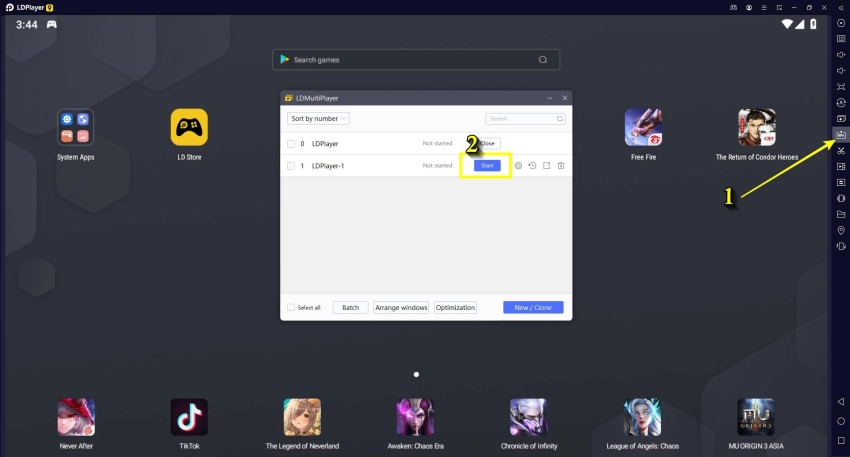Screen dimensions: 850x457
Task: Open account icon in title bar
Action: (749, 8)
